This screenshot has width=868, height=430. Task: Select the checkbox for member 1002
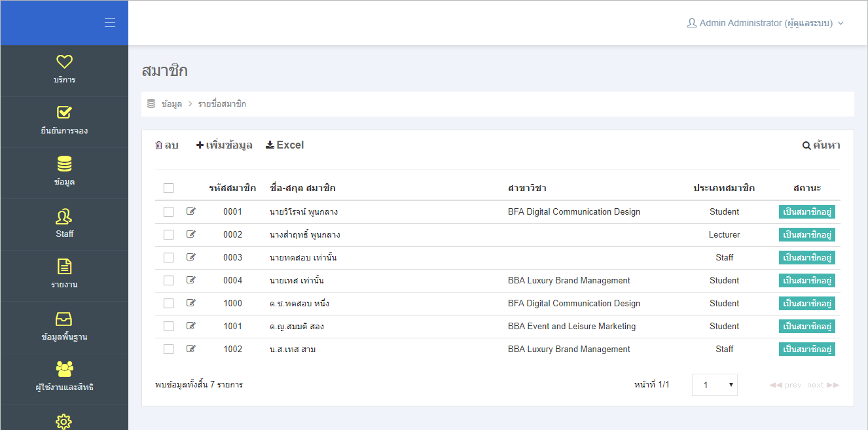[168, 349]
